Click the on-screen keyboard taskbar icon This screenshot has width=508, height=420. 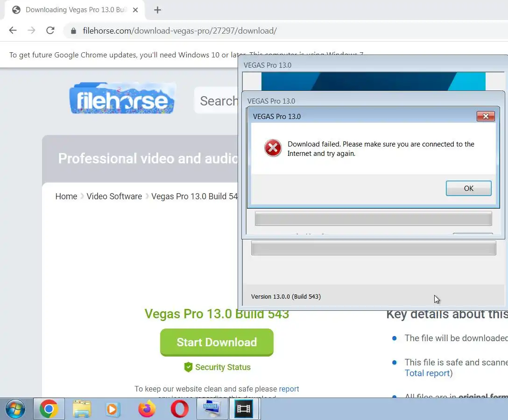pos(212,409)
